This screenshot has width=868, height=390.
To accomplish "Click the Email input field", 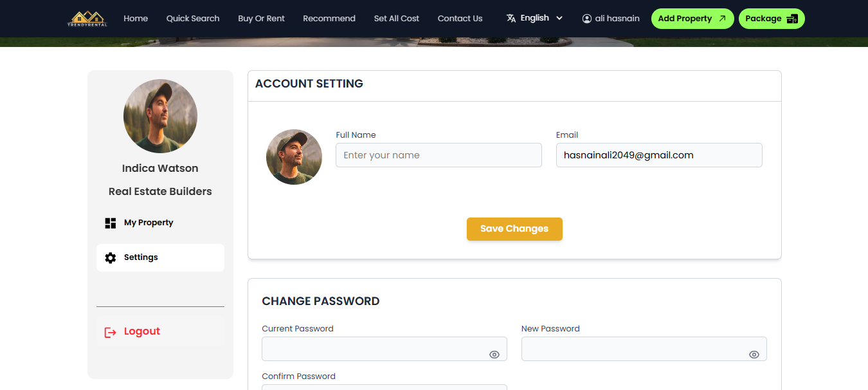I will click(659, 155).
